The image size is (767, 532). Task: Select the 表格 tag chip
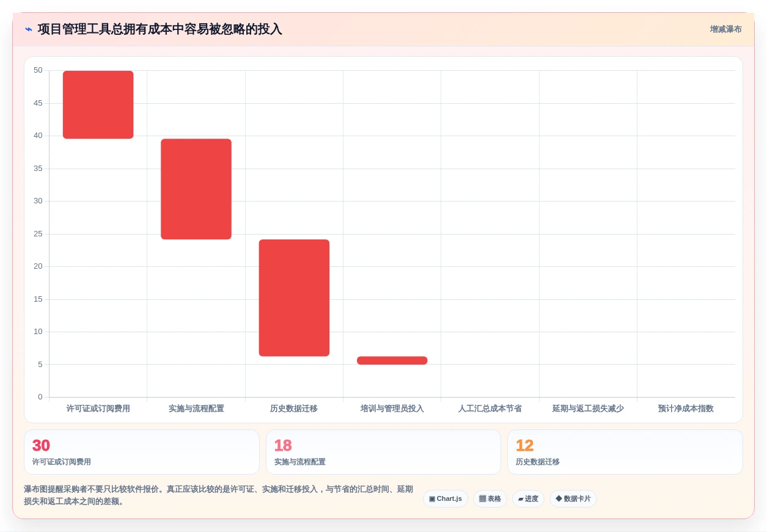click(490, 498)
